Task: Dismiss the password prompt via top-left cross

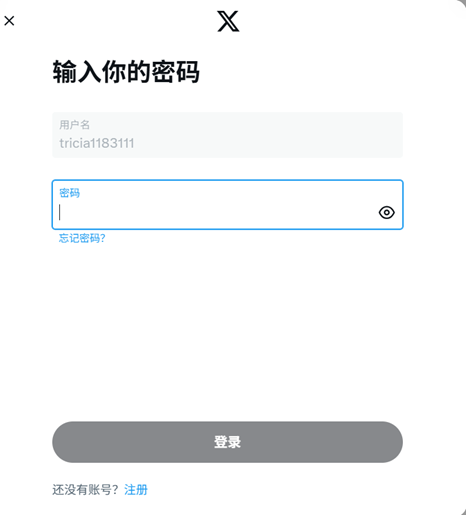Action: click(9, 21)
